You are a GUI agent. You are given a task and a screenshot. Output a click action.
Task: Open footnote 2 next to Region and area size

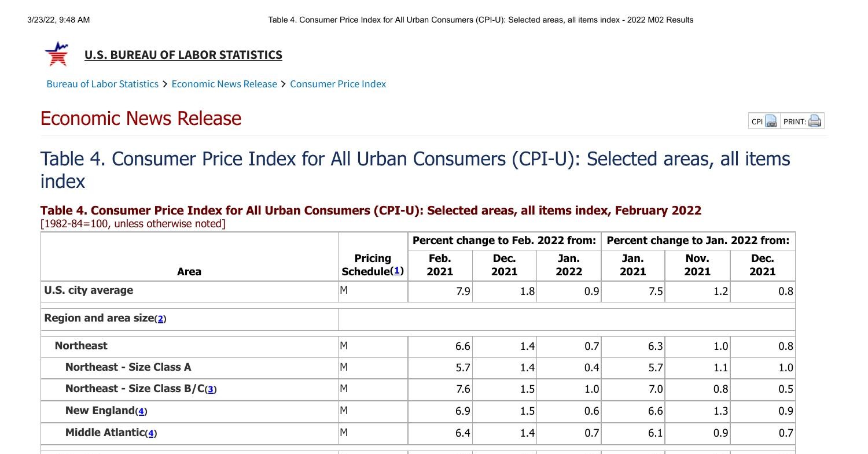coord(160,319)
